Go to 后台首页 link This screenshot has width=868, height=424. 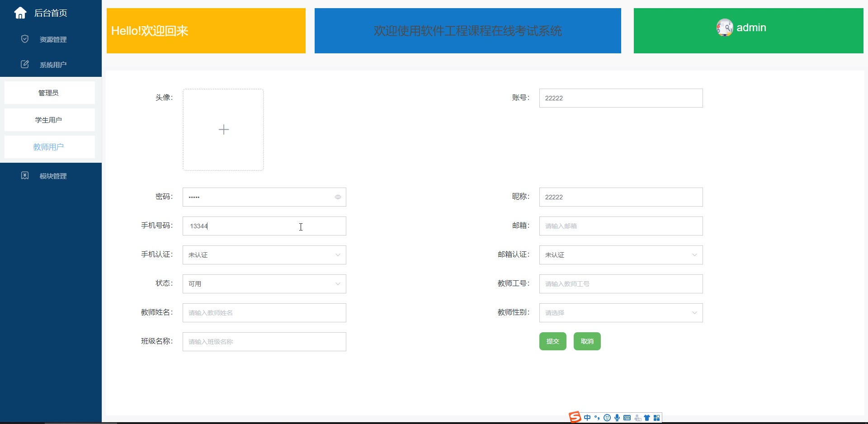[51, 13]
